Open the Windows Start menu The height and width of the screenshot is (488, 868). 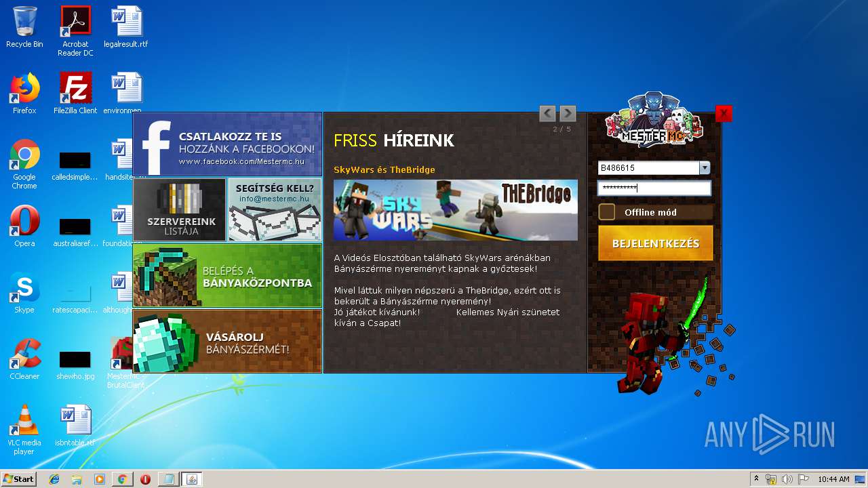pos(18,479)
